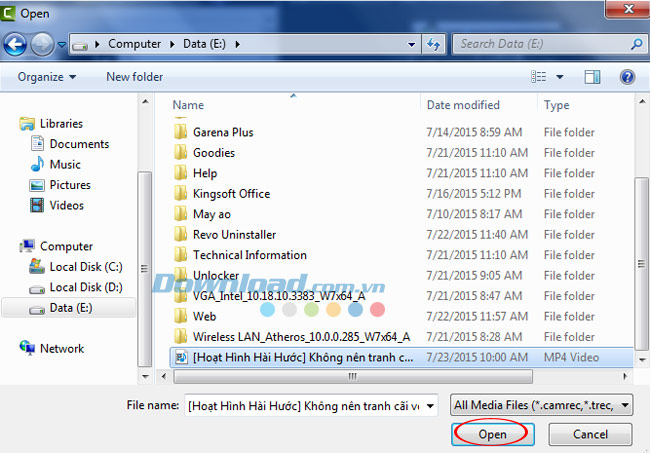650x453 pixels.
Task: Click the Open button
Action: click(492, 434)
